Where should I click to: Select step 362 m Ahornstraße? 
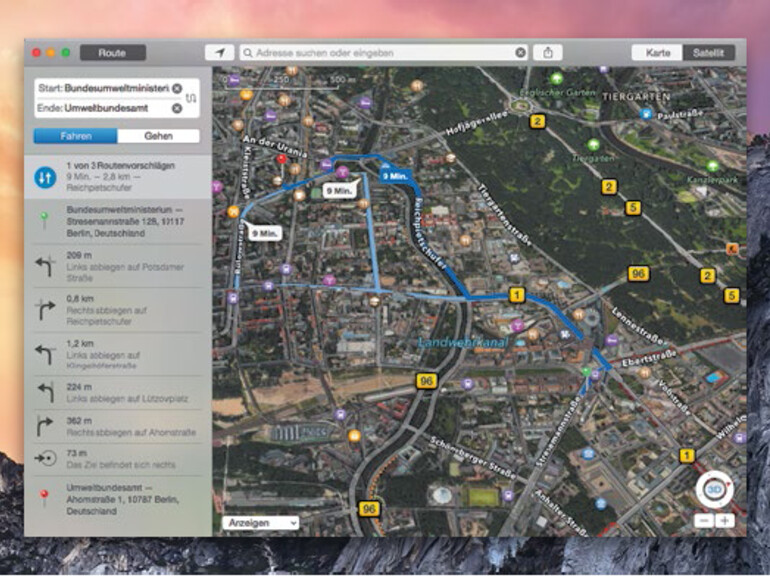point(118,426)
